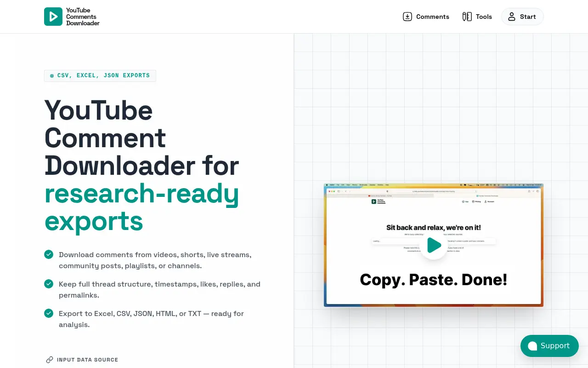
Task: Click the link icon beside Input Data Source
Action: pyautogui.click(x=50, y=360)
